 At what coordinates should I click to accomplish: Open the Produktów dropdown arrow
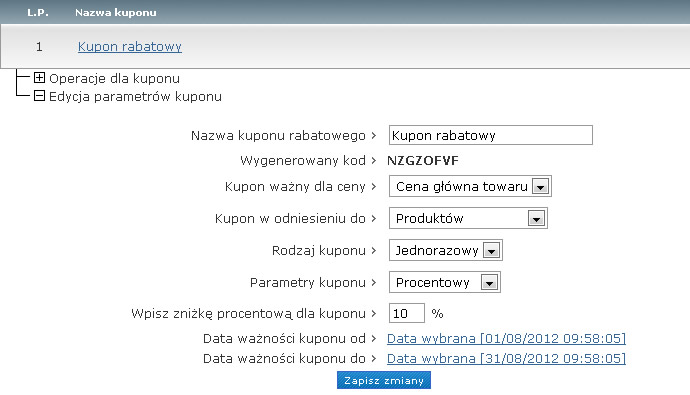click(x=536, y=219)
